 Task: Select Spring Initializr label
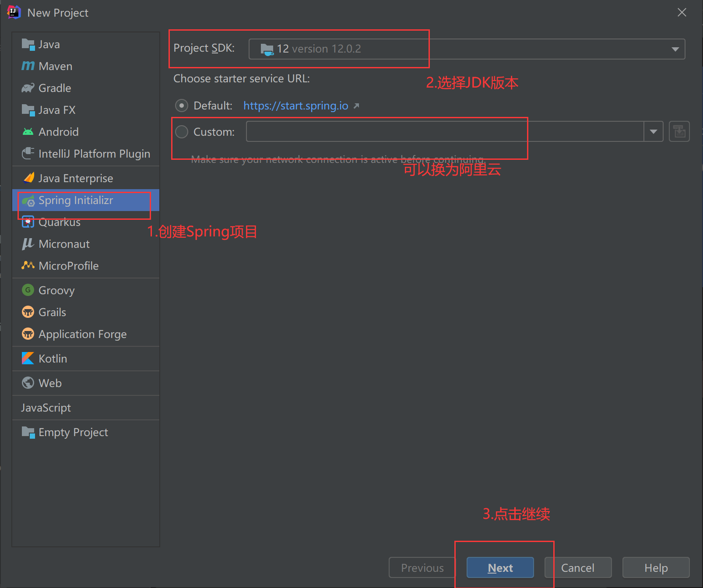click(x=76, y=200)
